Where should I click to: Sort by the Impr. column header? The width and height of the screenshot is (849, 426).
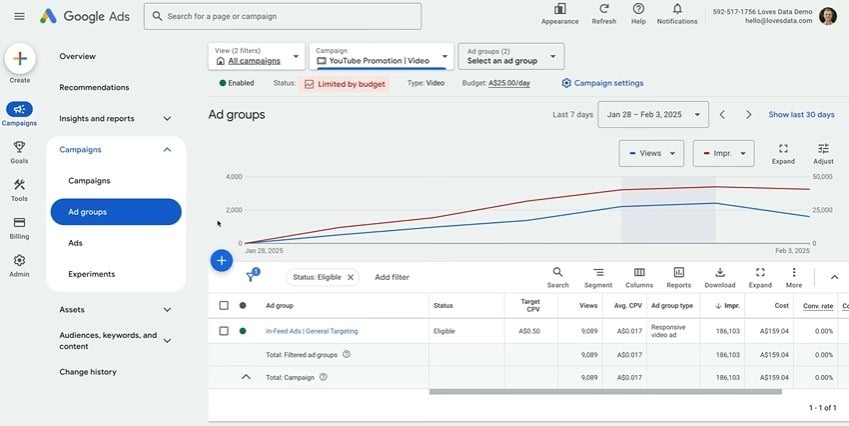point(727,306)
